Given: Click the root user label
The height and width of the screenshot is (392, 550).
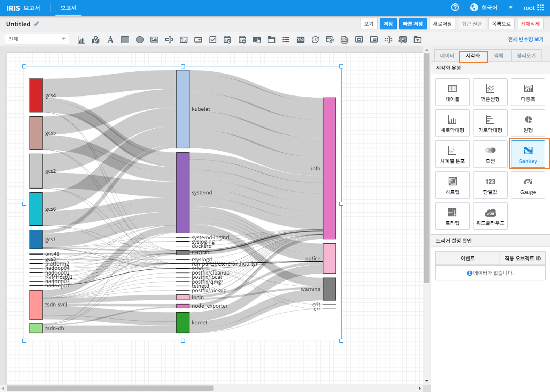Looking at the screenshot, I should pyautogui.click(x=529, y=8).
